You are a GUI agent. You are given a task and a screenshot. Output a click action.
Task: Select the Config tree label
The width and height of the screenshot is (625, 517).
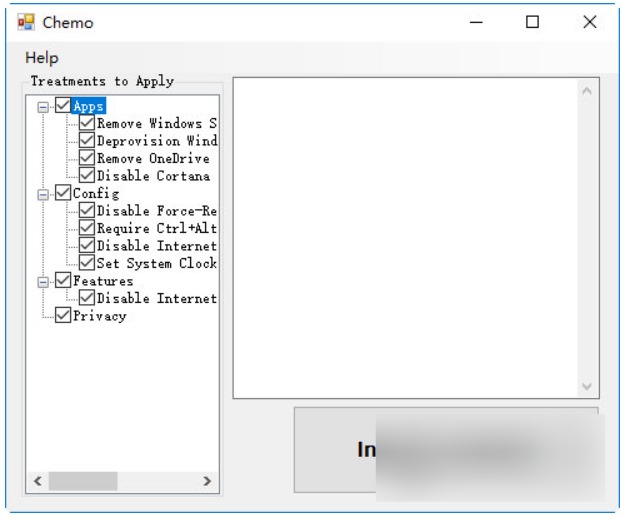point(96,194)
